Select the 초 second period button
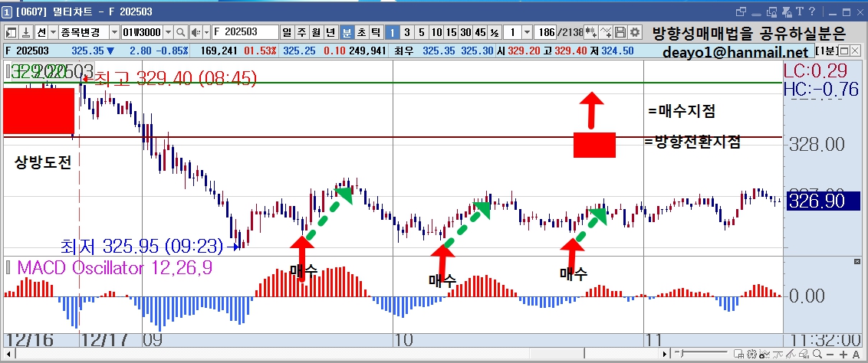 tap(361, 32)
